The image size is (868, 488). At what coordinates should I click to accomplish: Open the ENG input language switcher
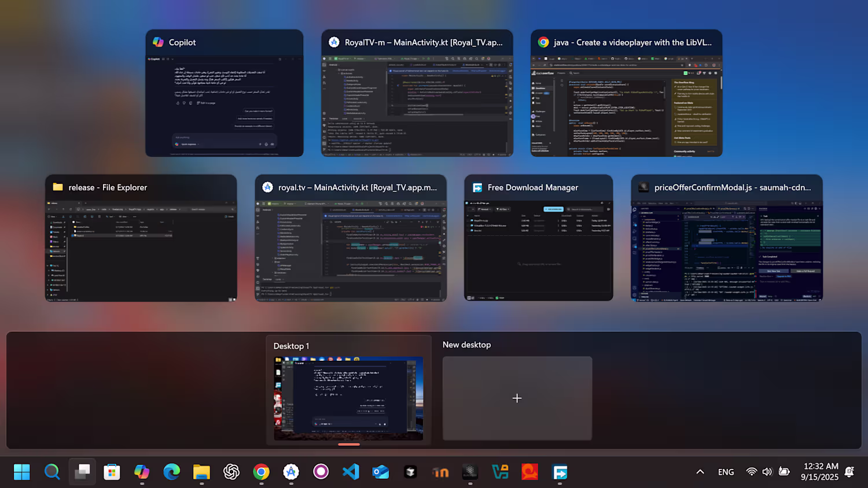726,472
